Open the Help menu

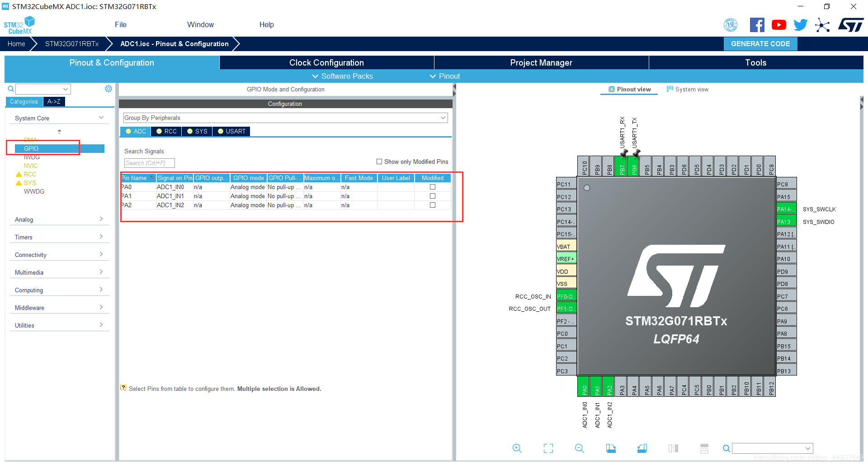point(267,24)
